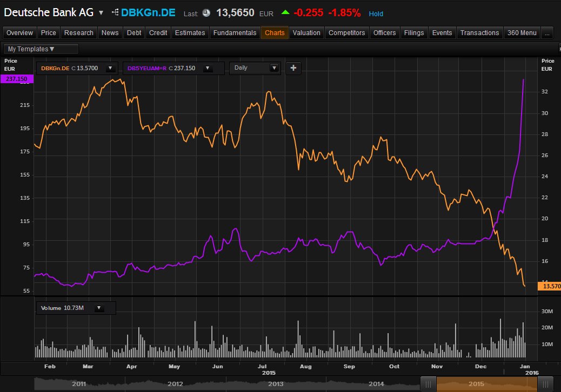
Task: Click the highlighted 2015 range selection
Action: pyautogui.click(x=486, y=384)
